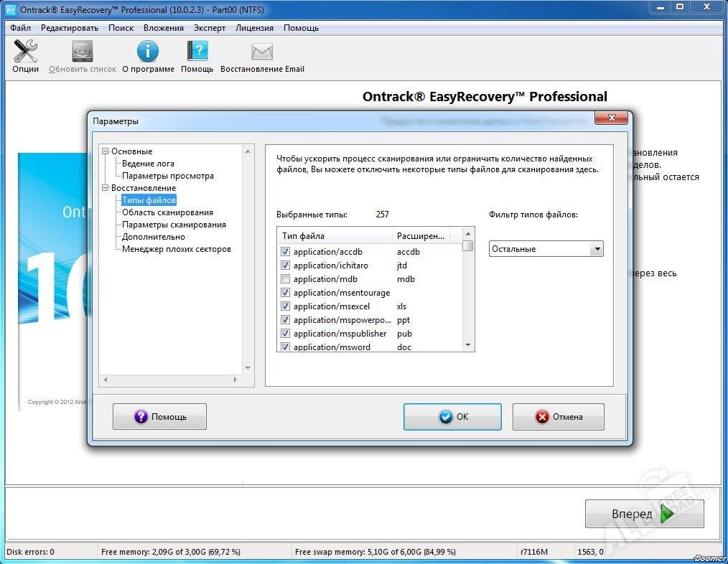Screen dimensions: 728x564
Task: Uncheck the application/accdb file type
Action: tap(286, 252)
